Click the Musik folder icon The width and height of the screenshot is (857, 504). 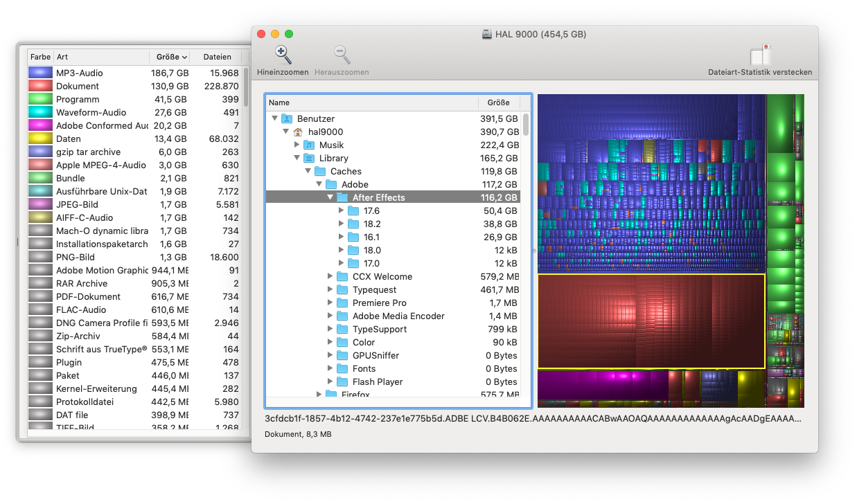point(309,145)
